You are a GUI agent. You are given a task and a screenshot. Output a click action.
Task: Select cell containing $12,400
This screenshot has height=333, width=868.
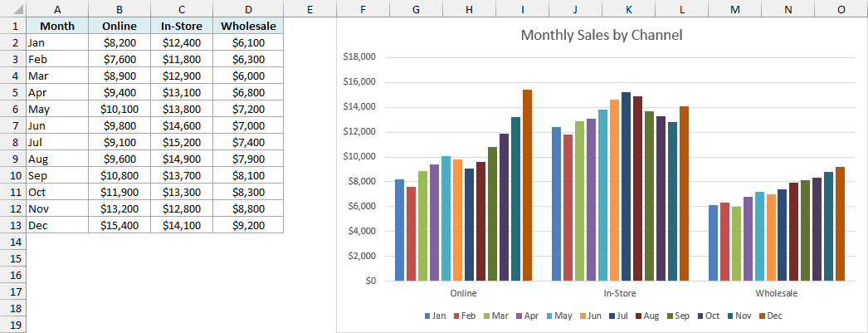(181, 42)
